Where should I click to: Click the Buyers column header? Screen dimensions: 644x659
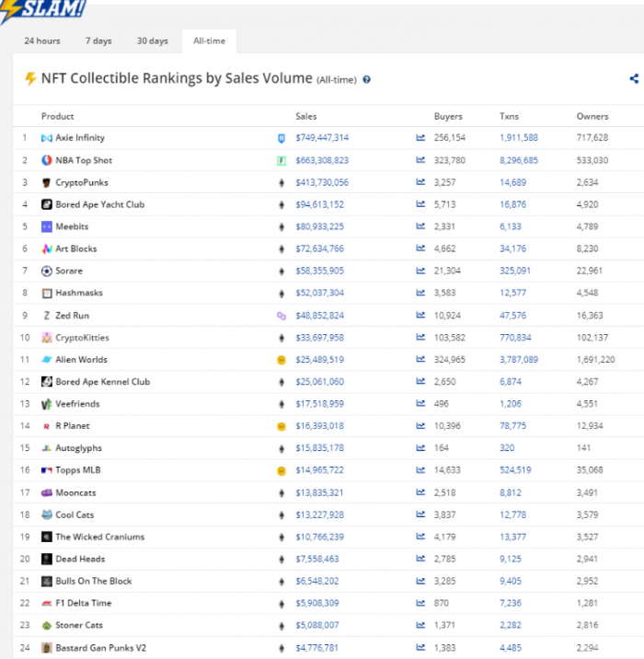click(x=448, y=116)
